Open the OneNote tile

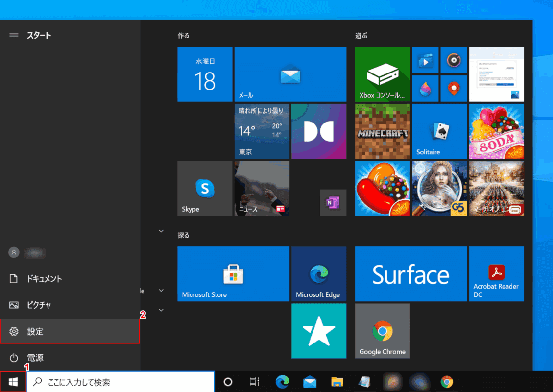(x=333, y=202)
